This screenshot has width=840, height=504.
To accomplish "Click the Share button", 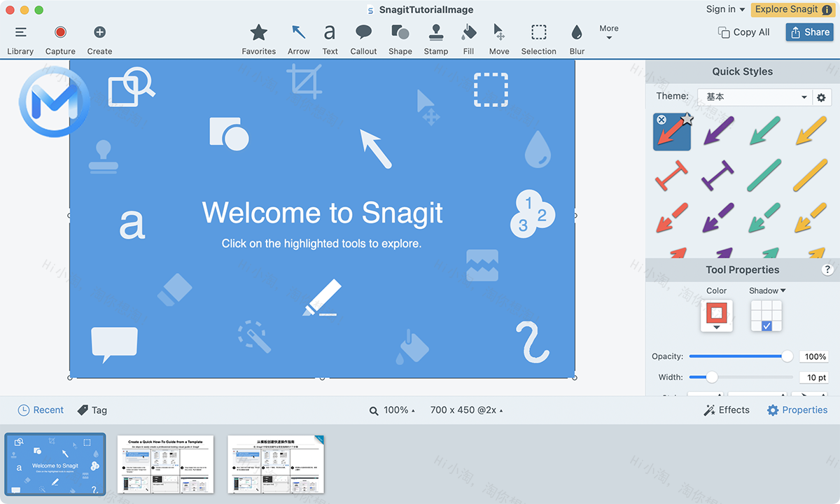I will (809, 31).
